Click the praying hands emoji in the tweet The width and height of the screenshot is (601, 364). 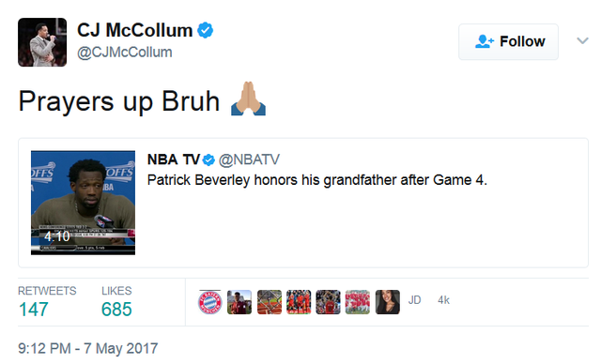point(248,99)
